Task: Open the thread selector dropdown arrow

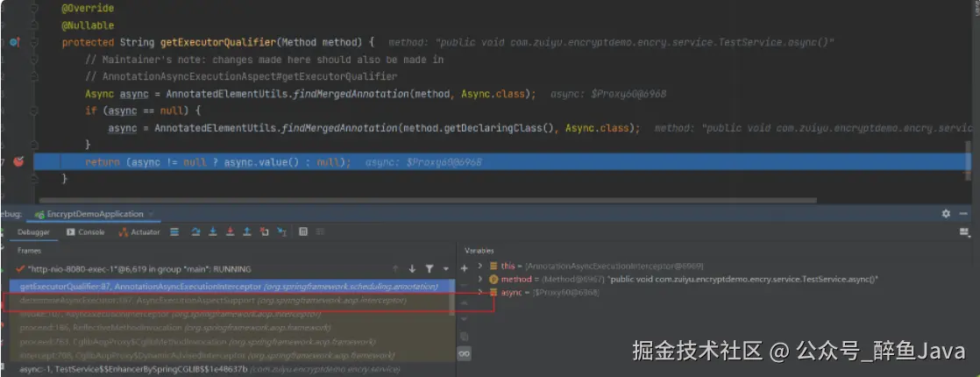Action: coord(445,269)
